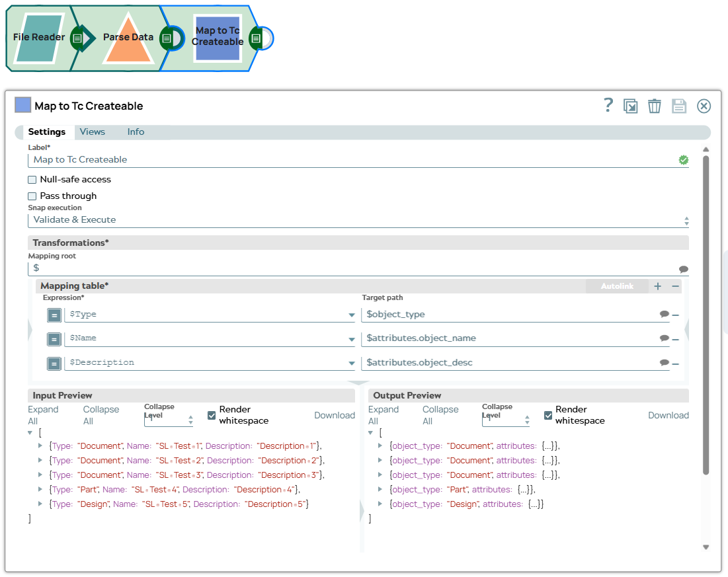Close the Map to Tc Createable dialog
728x577 pixels.
[x=704, y=106]
